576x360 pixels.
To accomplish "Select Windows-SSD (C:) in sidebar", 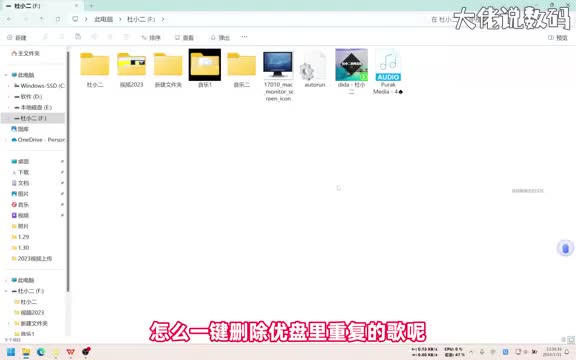I will pyautogui.click(x=39, y=86).
